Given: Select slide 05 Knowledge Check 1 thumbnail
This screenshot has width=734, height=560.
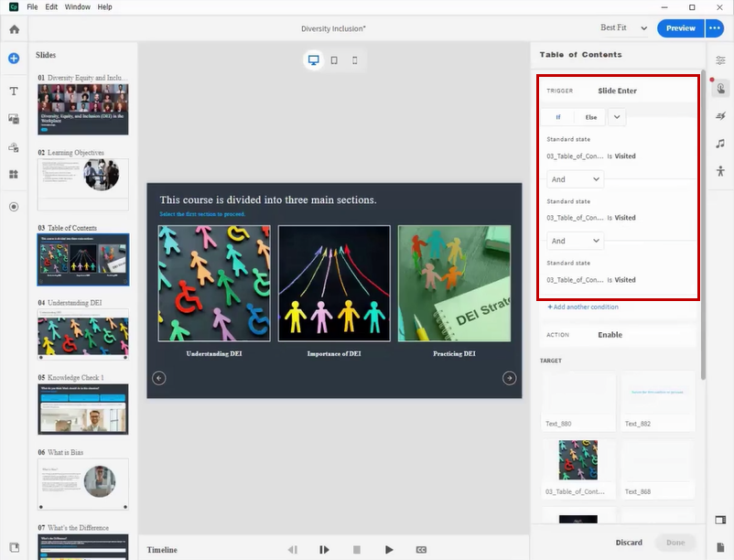Looking at the screenshot, I should click(83, 409).
